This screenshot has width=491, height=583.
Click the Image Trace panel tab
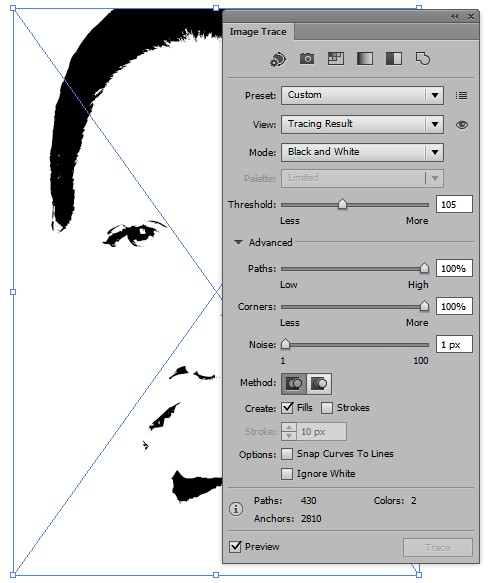pos(258,32)
